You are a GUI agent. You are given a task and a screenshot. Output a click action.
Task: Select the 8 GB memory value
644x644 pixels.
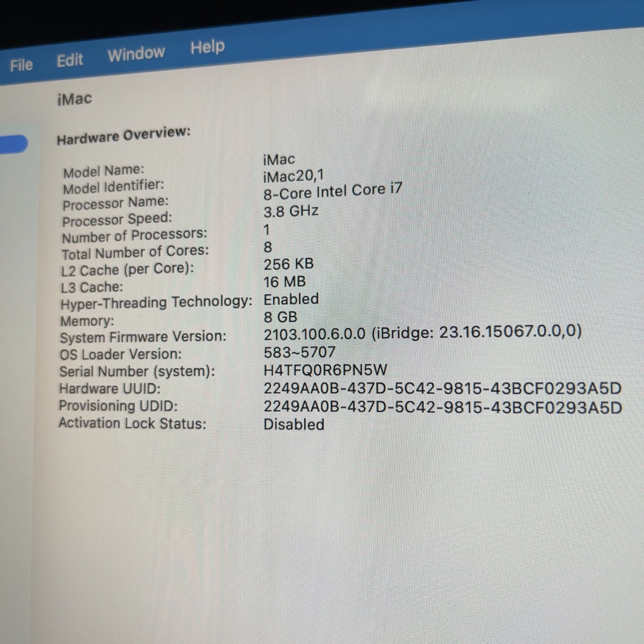[280, 317]
